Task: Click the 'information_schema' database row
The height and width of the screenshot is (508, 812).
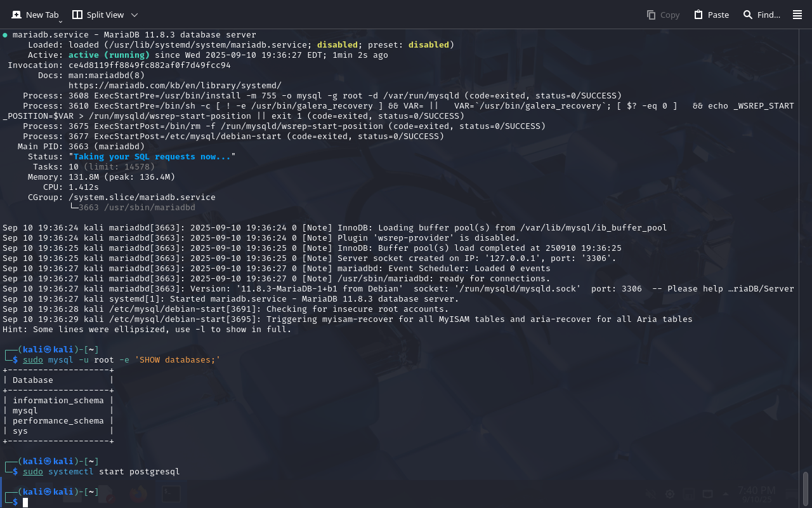Action: pyautogui.click(x=58, y=401)
